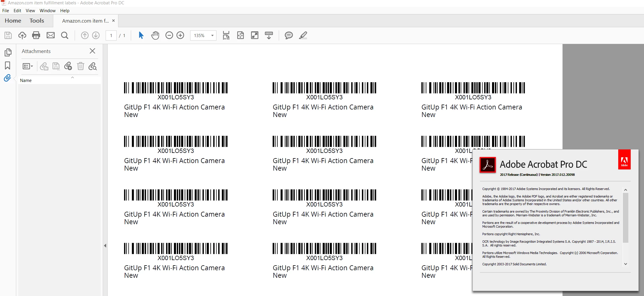The height and width of the screenshot is (296, 644).
Task: Add a sticky note comment
Action: click(x=289, y=35)
